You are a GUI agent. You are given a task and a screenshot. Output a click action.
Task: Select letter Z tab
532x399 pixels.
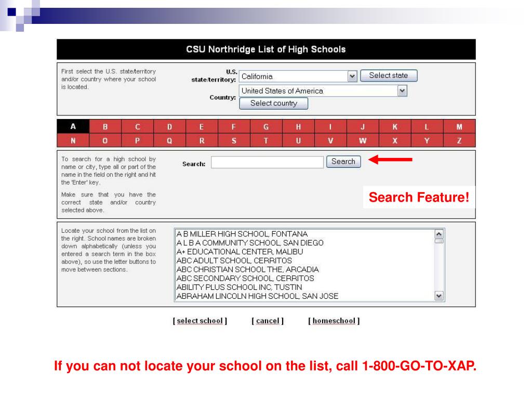[x=459, y=140]
